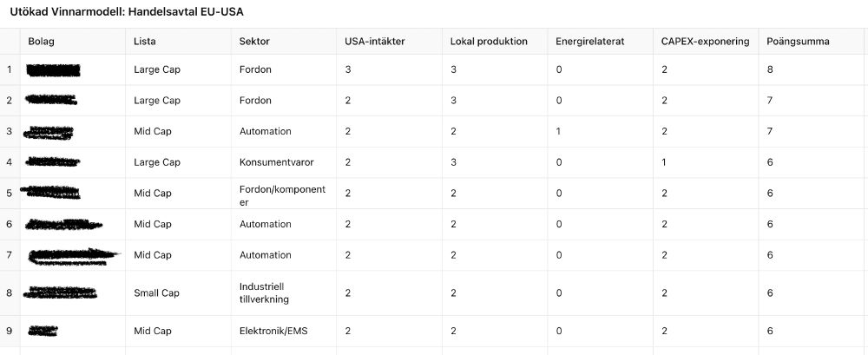This screenshot has height=355, width=868.
Task: Click the Fordon/komponenter sector cell
Action: pos(284,194)
